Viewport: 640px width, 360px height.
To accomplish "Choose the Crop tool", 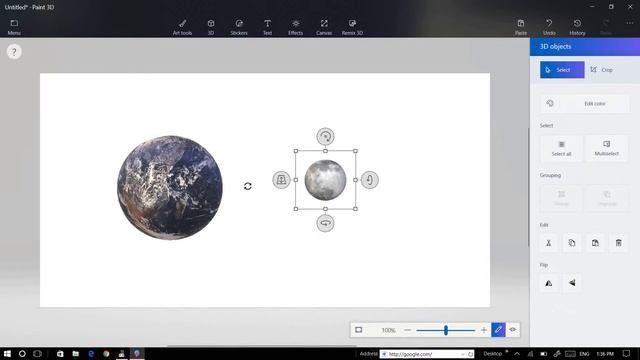I will (x=602, y=70).
